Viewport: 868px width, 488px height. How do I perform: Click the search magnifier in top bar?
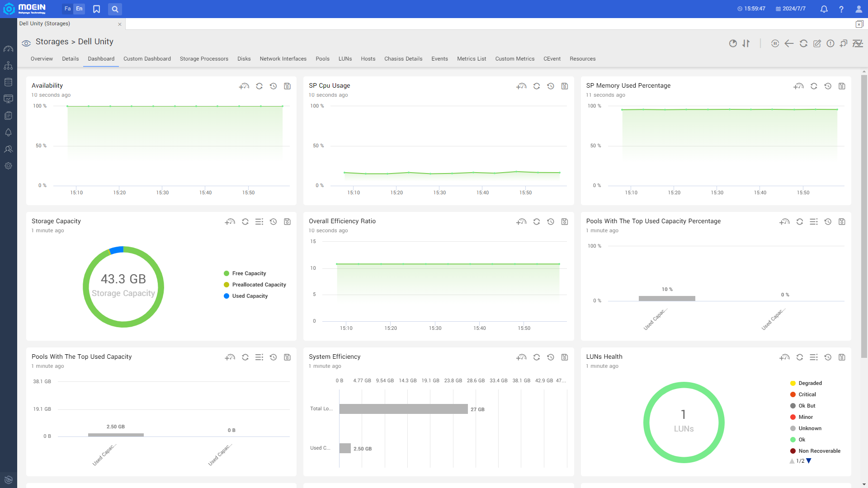click(x=115, y=9)
